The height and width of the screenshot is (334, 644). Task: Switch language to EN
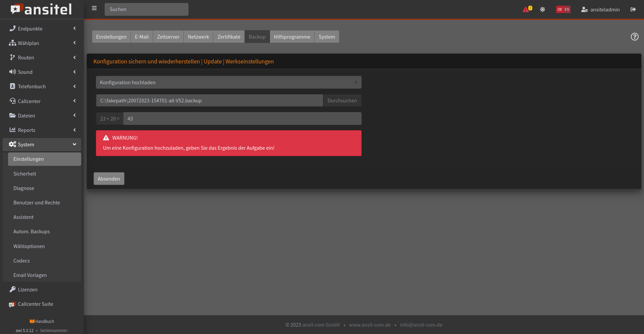tap(567, 9)
